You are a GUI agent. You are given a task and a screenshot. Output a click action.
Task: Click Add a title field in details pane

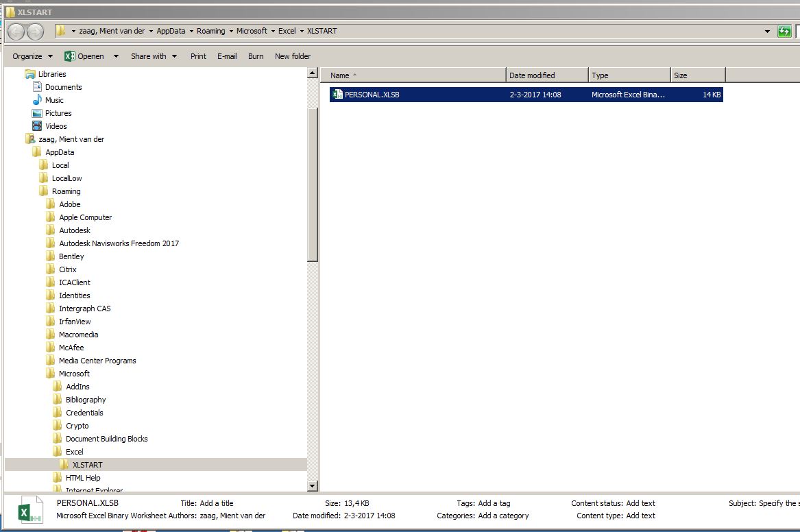(217, 503)
